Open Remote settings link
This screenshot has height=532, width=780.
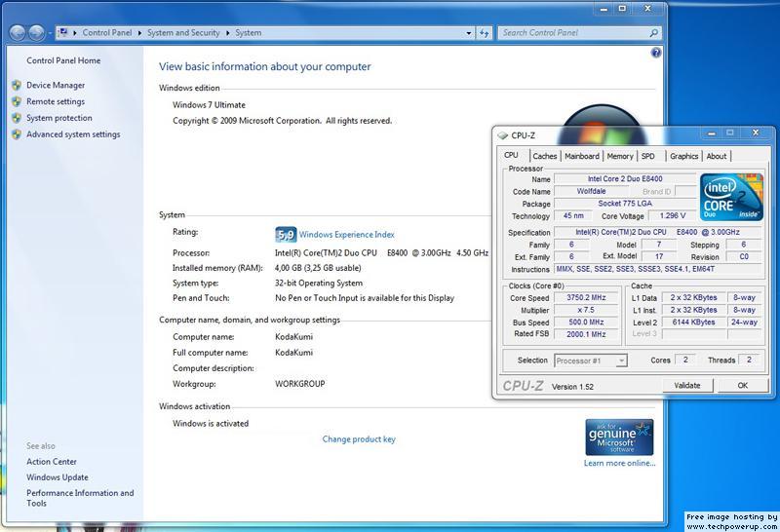[56, 101]
